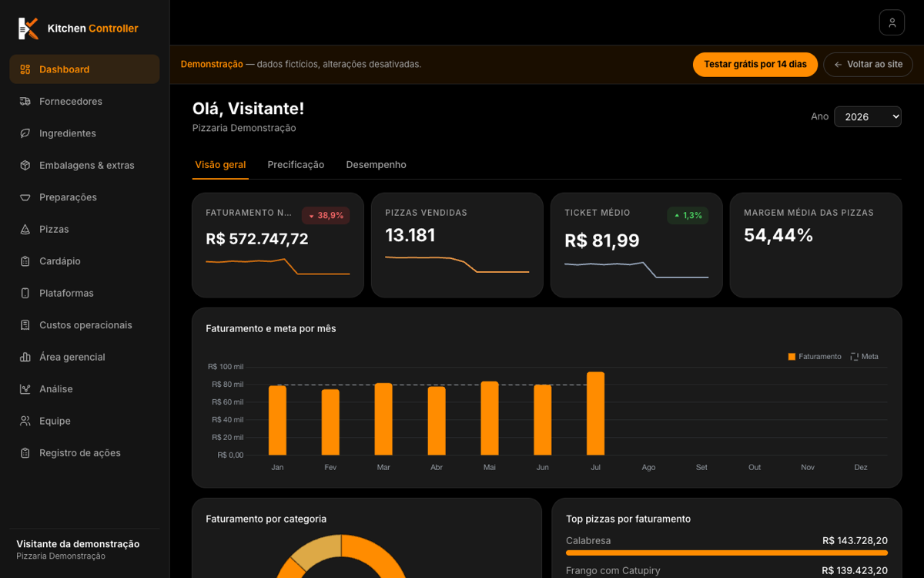Click the Top pizzas por faturamento title
The height and width of the screenshot is (578, 924).
[x=628, y=519]
